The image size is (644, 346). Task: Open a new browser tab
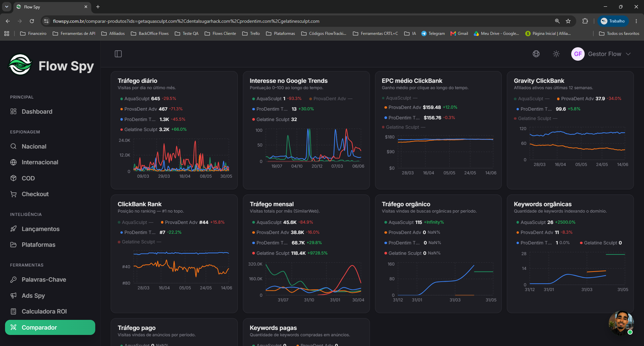point(98,7)
